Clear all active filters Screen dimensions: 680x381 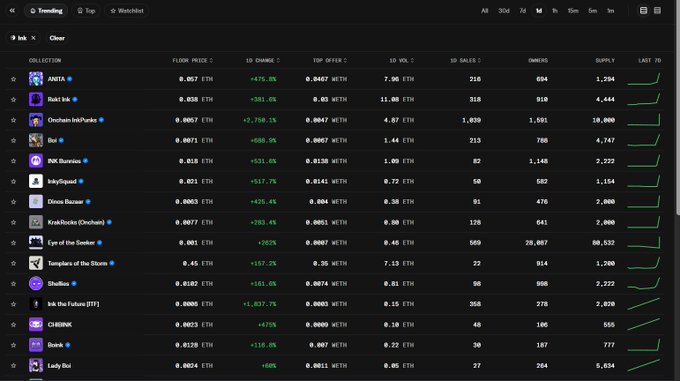tap(57, 38)
